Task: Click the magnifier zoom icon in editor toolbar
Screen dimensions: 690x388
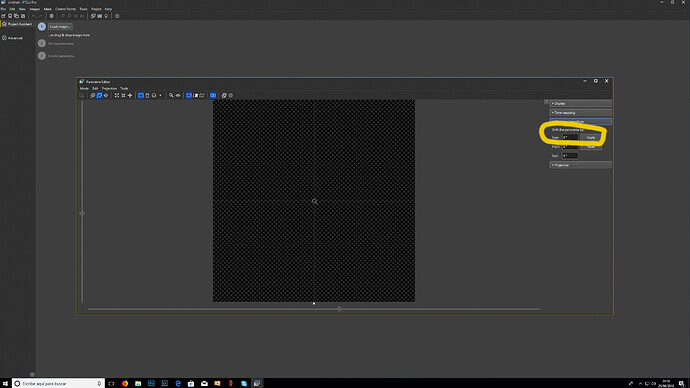Action: 171,95
